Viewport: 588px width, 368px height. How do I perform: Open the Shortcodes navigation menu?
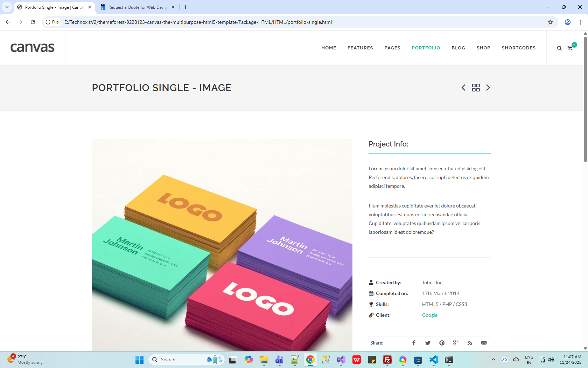pyautogui.click(x=518, y=48)
